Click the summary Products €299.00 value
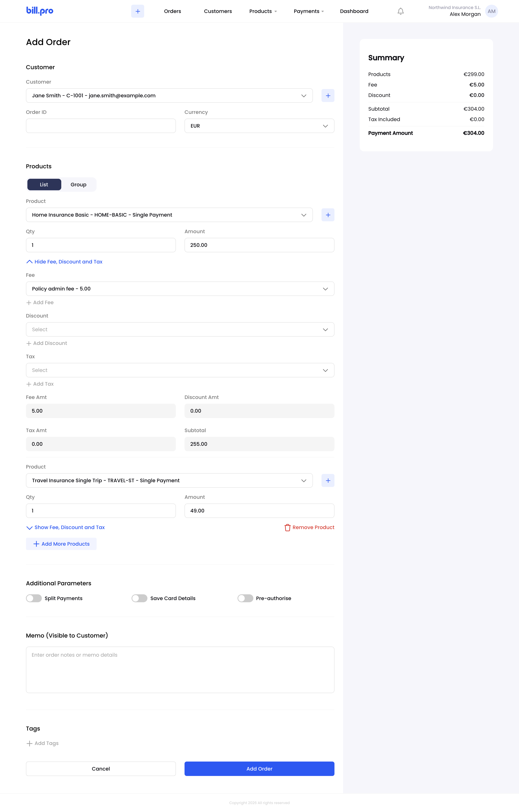 pos(474,75)
